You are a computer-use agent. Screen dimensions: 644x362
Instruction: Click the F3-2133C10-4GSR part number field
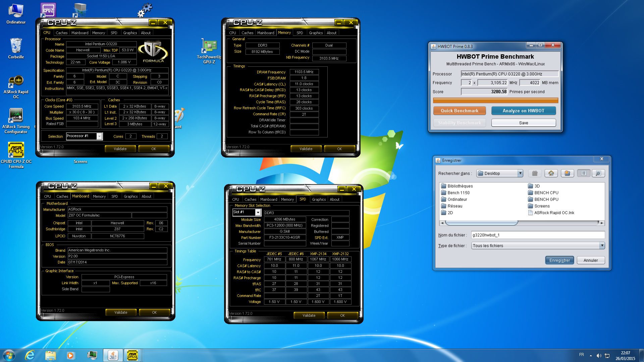(284, 237)
